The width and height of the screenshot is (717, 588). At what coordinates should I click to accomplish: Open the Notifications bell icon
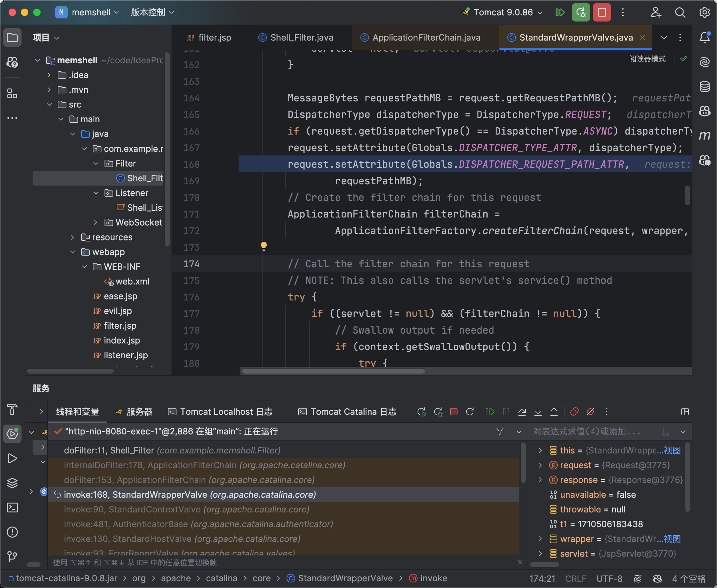pyautogui.click(x=704, y=37)
